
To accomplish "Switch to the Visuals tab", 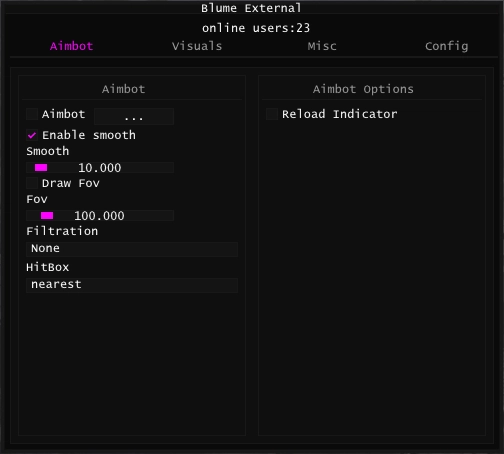I will coord(197,46).
